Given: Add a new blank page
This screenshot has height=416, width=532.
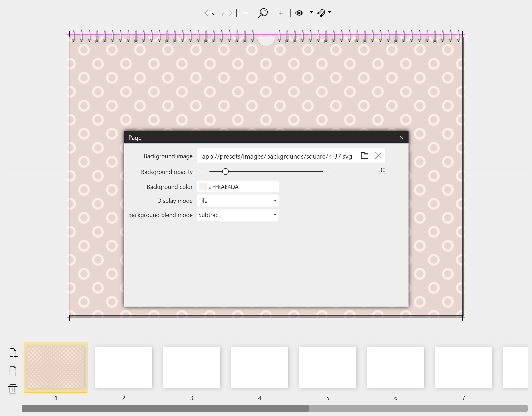Looking at the screenshot, I should (13, 353).
